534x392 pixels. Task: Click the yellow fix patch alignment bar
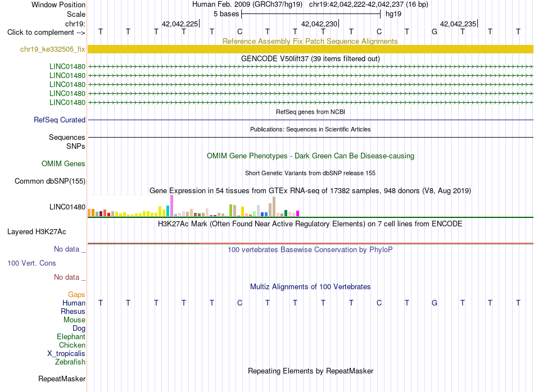[x=310, y=49]
